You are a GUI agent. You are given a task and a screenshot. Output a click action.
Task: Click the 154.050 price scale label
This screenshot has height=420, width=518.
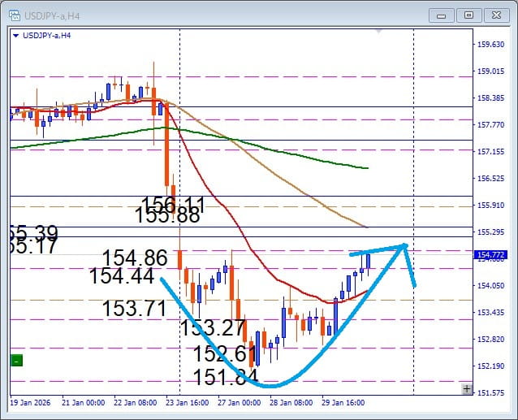(x=491, y=285)
